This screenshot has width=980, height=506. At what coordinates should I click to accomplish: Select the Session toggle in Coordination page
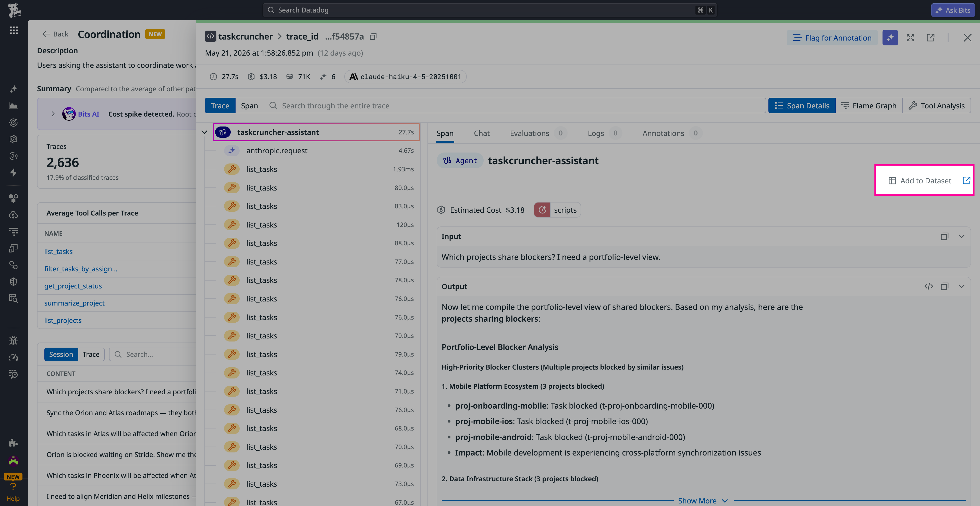[61, 354]
